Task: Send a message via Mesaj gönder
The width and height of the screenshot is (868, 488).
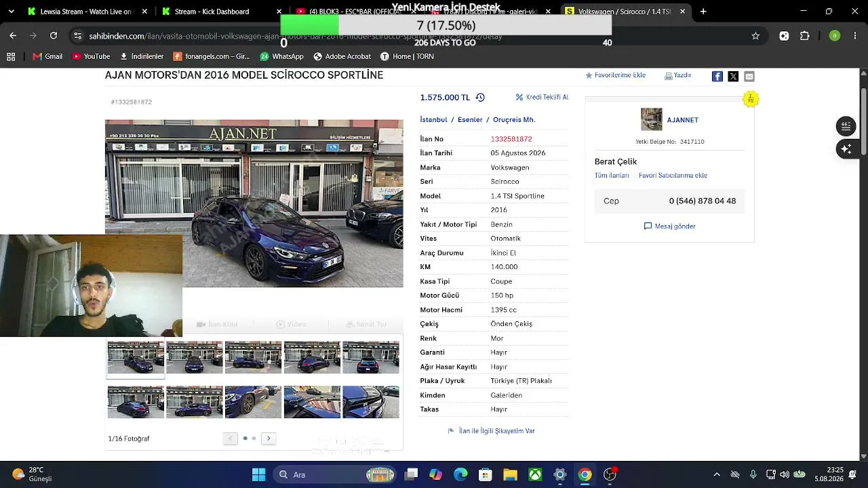Action: 669,226
